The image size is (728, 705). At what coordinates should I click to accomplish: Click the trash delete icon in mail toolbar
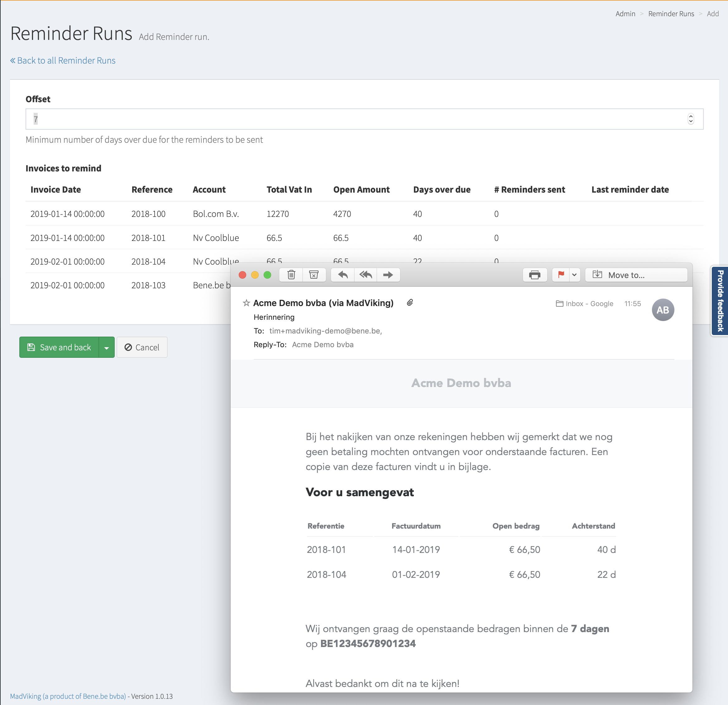291,275
